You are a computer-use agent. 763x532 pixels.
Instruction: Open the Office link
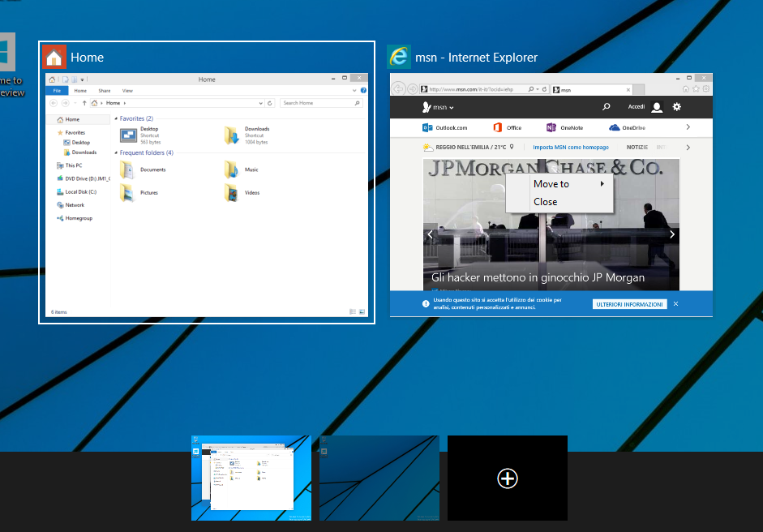point(507,127)
